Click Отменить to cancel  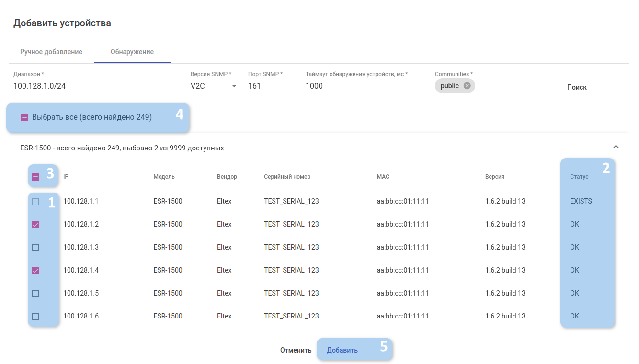coord(296,350)
